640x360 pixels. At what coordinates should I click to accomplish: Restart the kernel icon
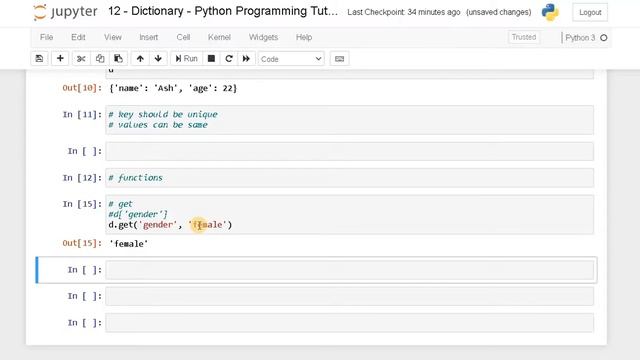click(229, 59)
